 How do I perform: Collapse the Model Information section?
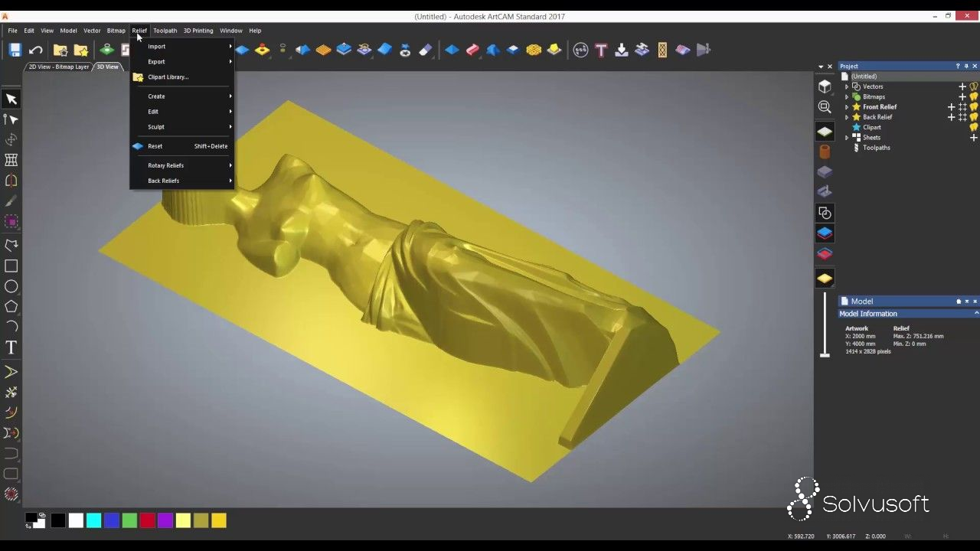coord(976,314)
